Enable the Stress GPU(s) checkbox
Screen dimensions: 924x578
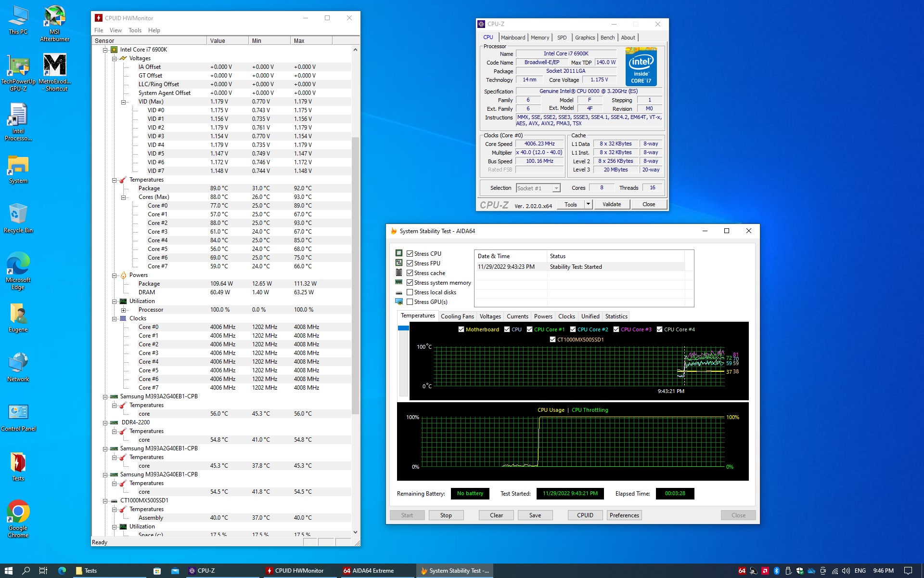410,302
